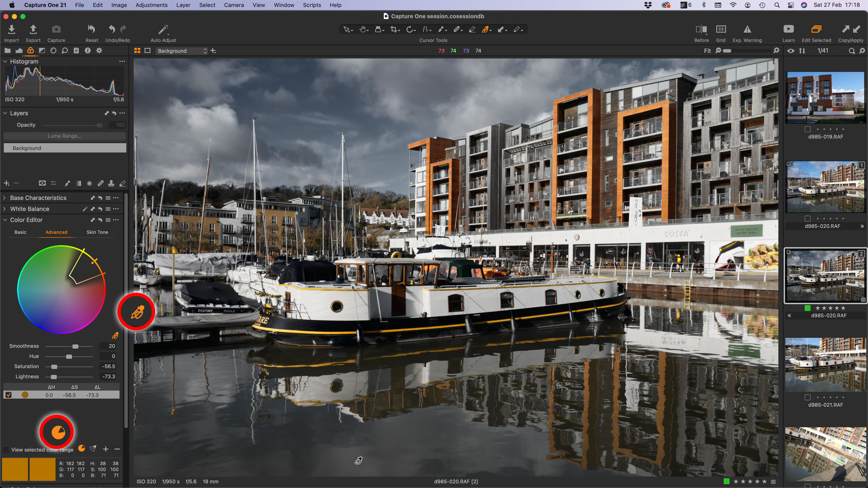The image size is (868, 488).
Task: Open the Histogram panel three-dot menu
Action: 122,61
